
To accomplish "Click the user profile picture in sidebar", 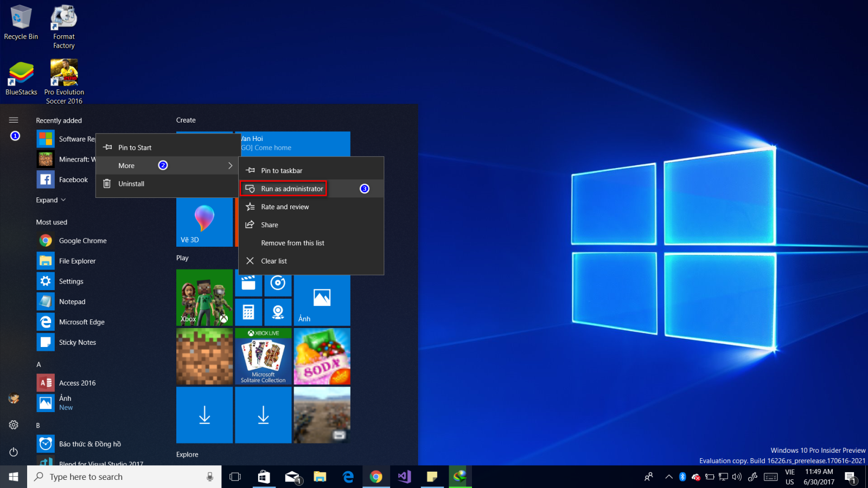I will 14,399.
